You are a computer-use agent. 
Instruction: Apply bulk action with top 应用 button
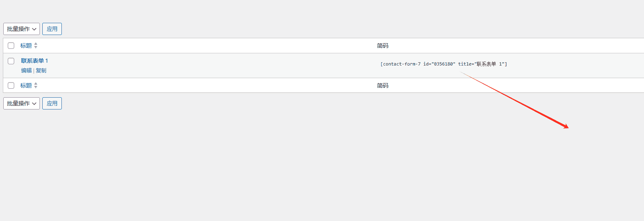[52, 29]
